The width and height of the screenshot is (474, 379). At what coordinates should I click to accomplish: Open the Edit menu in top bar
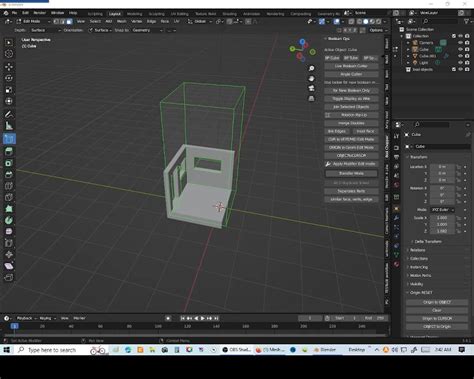click(x=25, y=13)
